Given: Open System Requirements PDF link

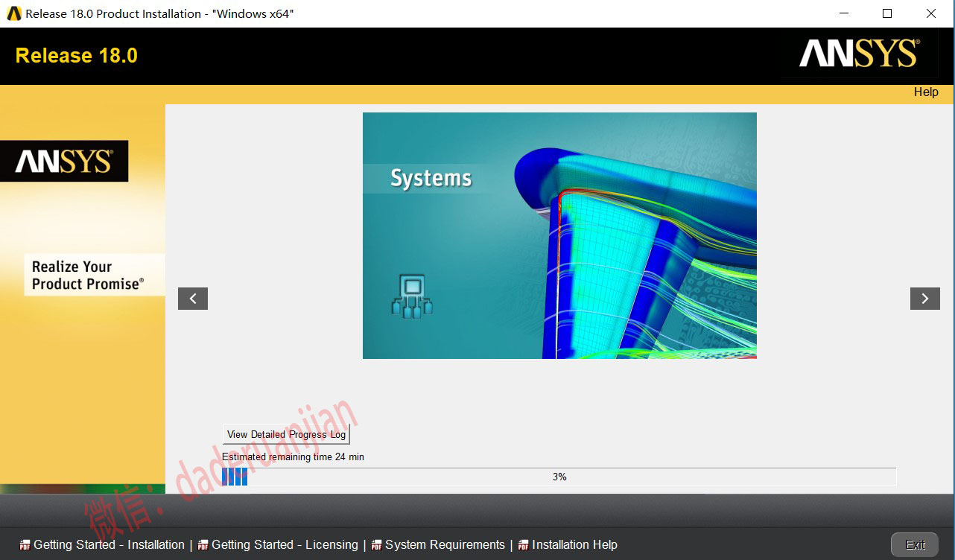Looking at the screenshot, I should tap(445, 545).
